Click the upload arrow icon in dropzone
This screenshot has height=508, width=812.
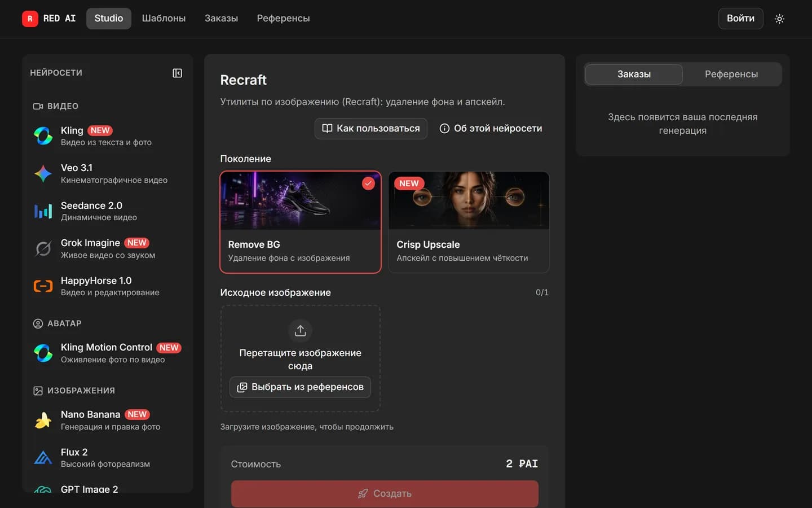click(x=300, y=330)
